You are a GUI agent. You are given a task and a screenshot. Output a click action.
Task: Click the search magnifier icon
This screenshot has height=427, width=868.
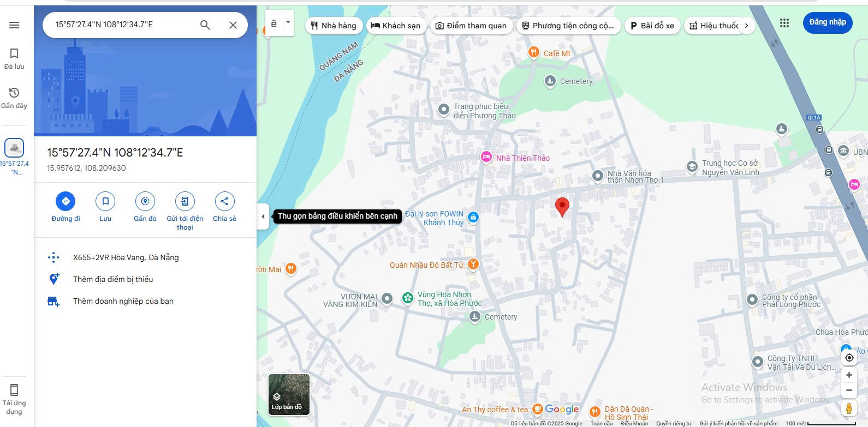pyautogui.click(x=205, y=25)
